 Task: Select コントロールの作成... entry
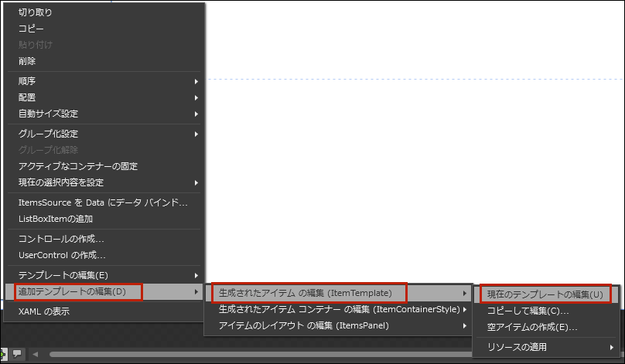[x=104, y=239]
